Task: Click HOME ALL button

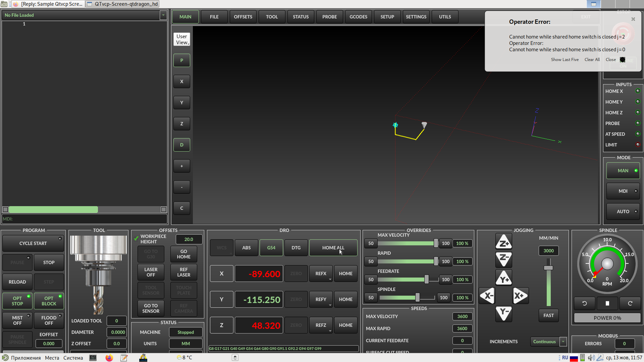Action: 333,248
